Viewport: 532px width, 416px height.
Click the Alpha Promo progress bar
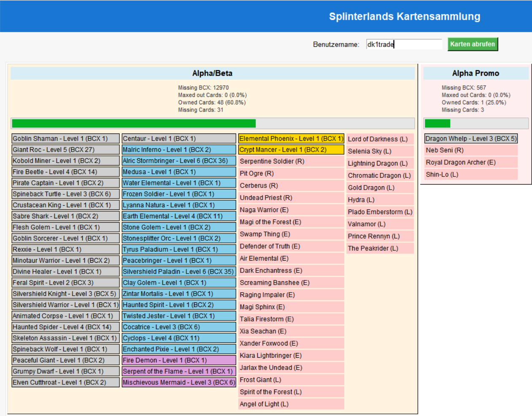[475, 123]
